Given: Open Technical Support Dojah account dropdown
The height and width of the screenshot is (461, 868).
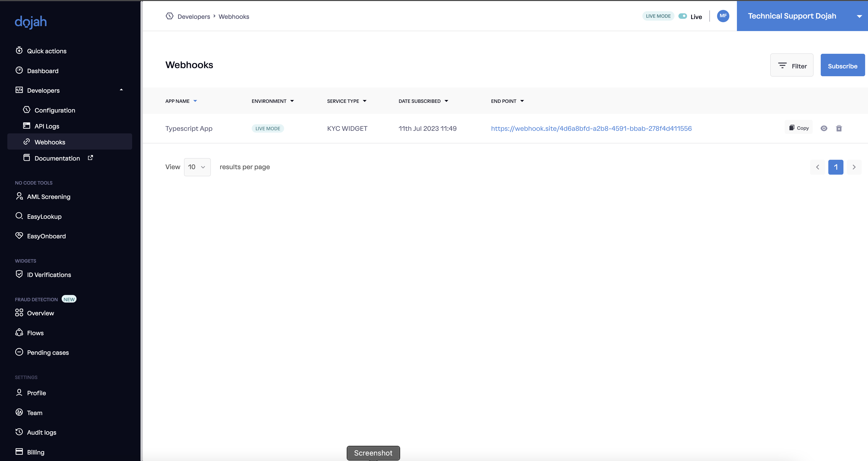Looking at the screenshot, I should coord(802,16).
